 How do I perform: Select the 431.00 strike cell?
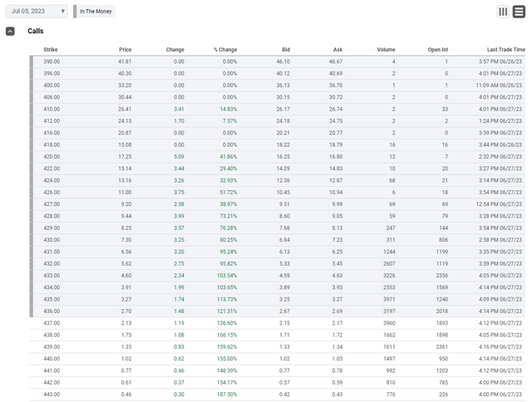click(52, 252)
